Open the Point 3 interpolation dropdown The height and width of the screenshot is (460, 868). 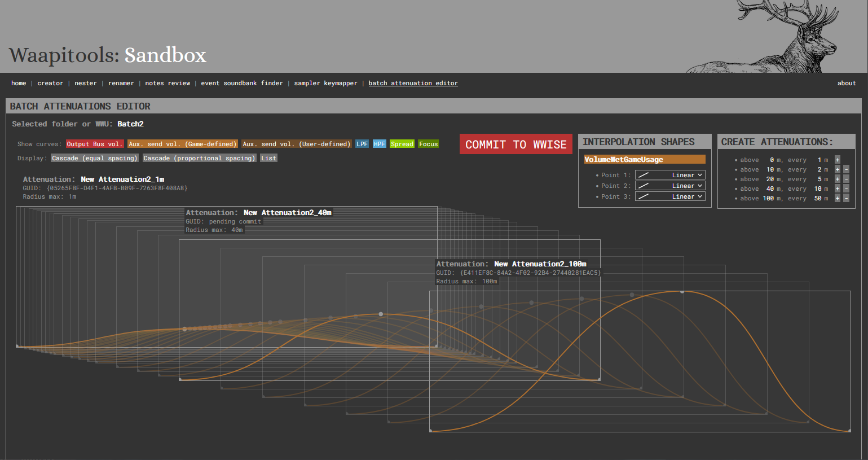point(670,196)
